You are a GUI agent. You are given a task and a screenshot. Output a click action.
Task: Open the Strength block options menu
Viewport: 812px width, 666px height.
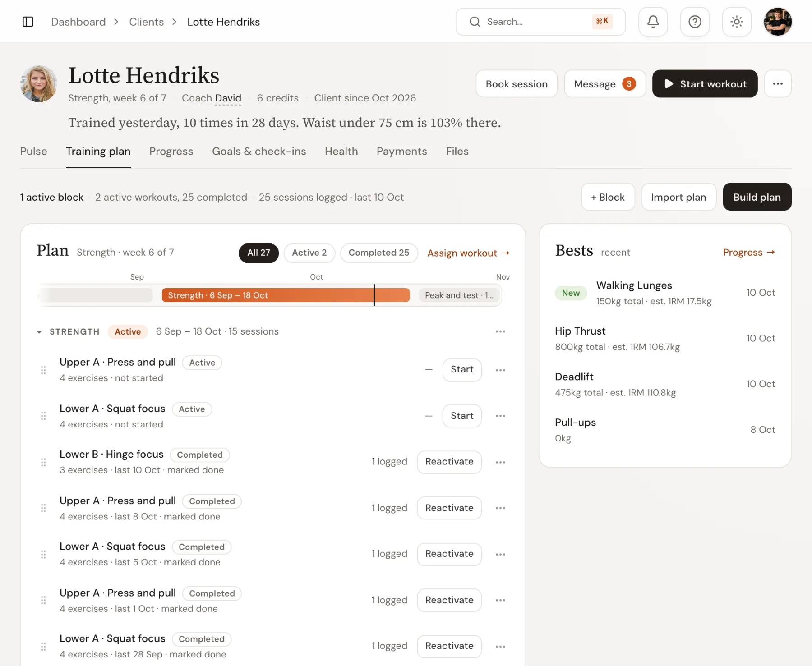coord(500,331)
